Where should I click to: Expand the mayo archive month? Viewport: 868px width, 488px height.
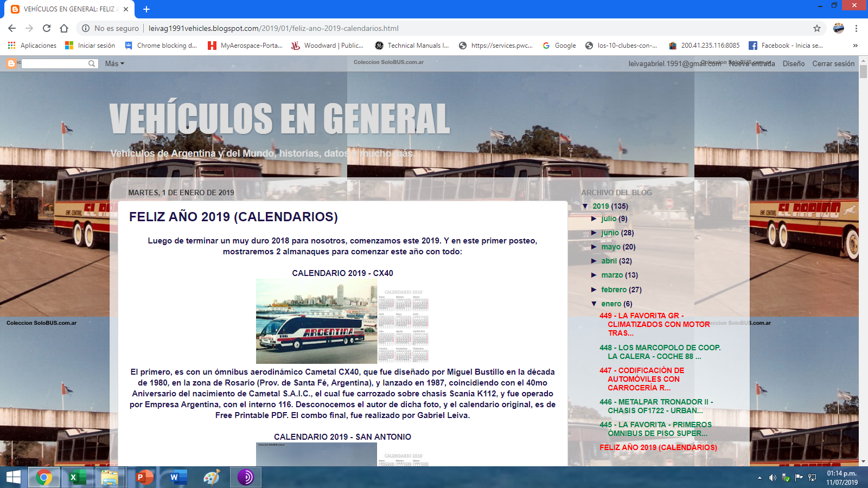tap(594, 247)
